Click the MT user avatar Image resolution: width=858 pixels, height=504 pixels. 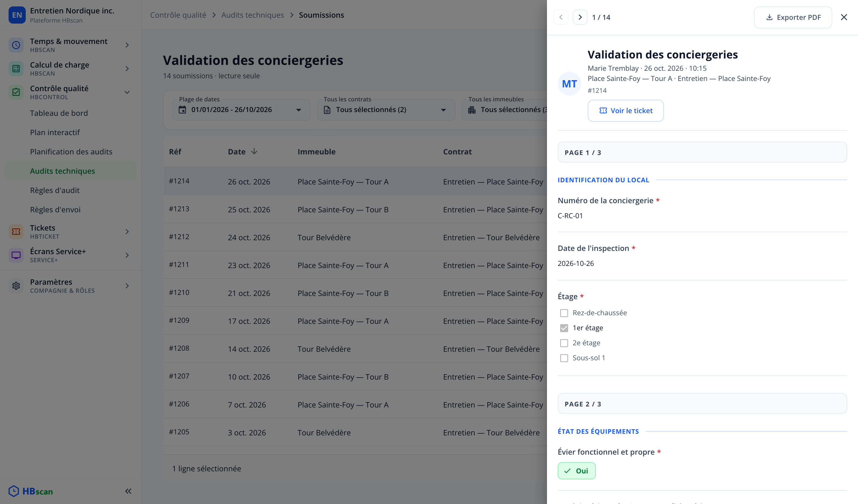click(569, 84)
